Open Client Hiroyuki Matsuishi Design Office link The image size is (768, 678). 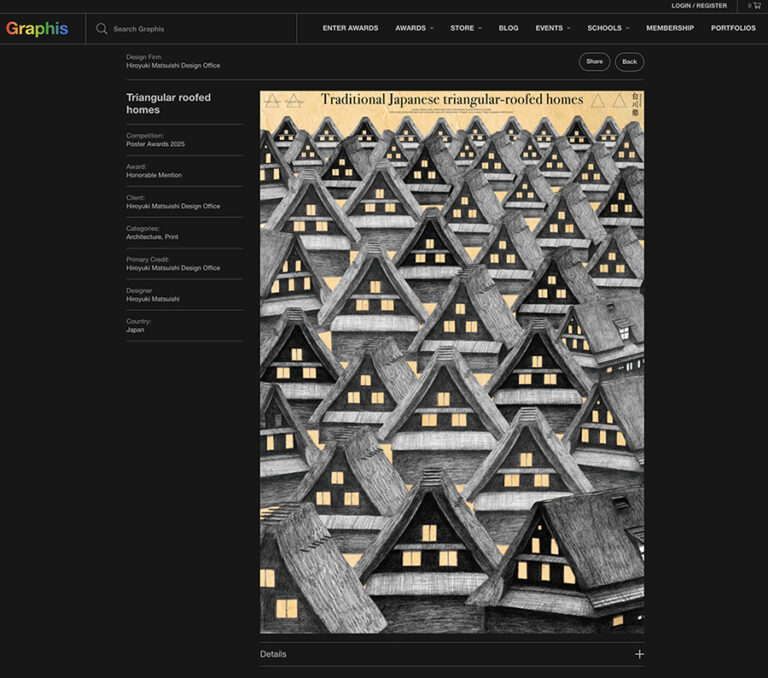(x=173, y=206)
